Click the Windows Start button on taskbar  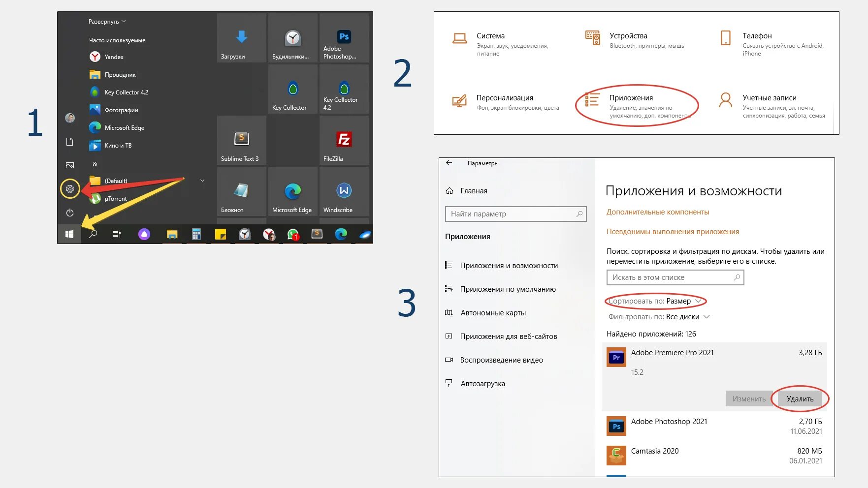pos(69,234)
